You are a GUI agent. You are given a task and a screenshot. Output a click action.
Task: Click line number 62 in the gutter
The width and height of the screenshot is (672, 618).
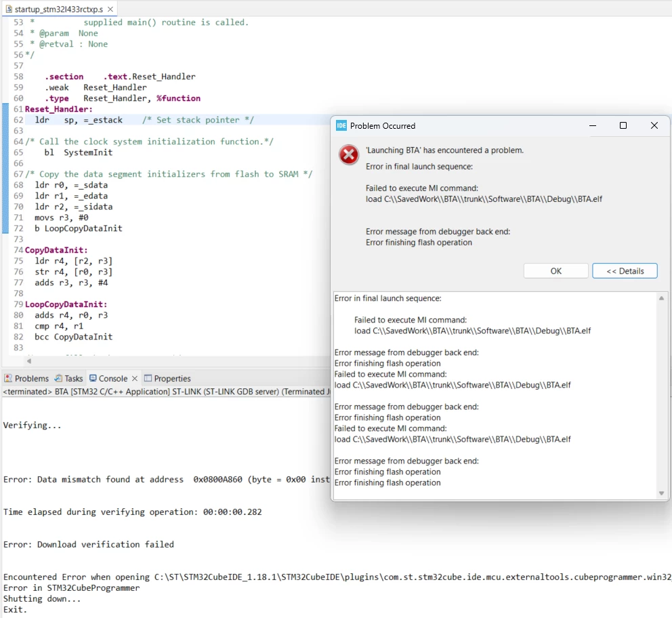point(18,120)
